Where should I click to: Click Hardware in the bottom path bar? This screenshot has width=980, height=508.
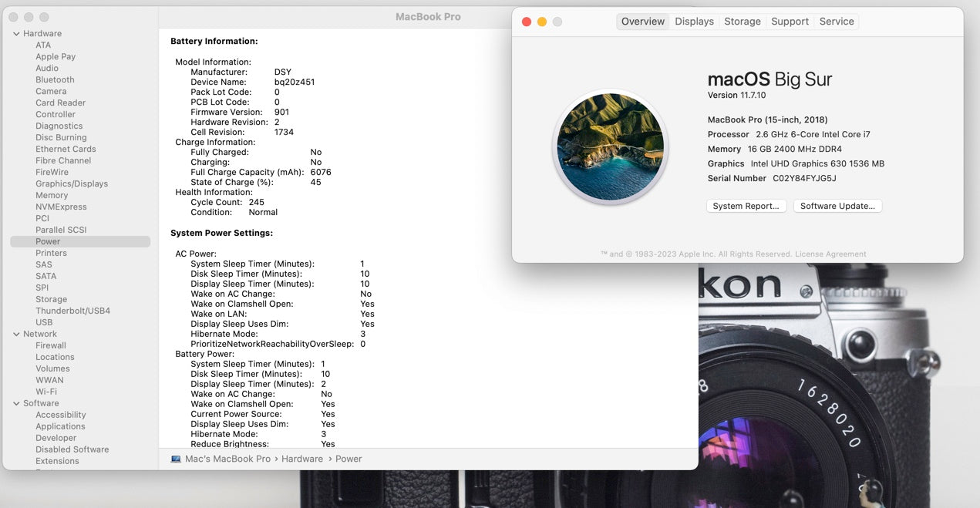(302, 459)
